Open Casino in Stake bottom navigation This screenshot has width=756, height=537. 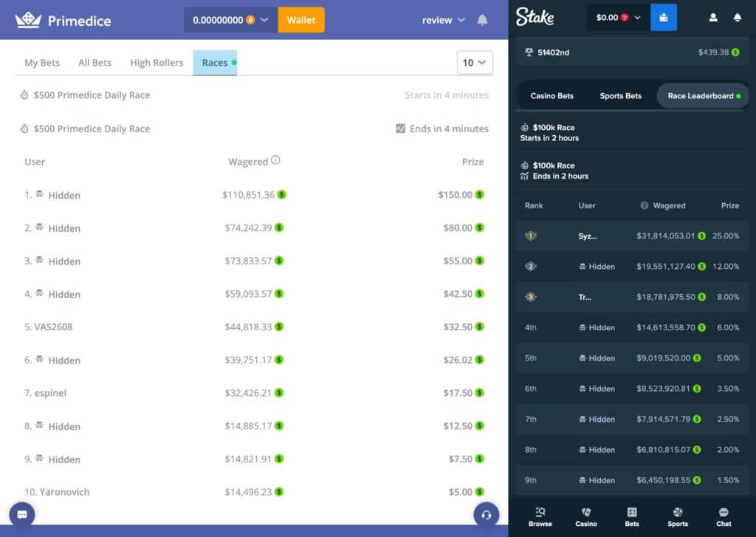coord(585,517)
